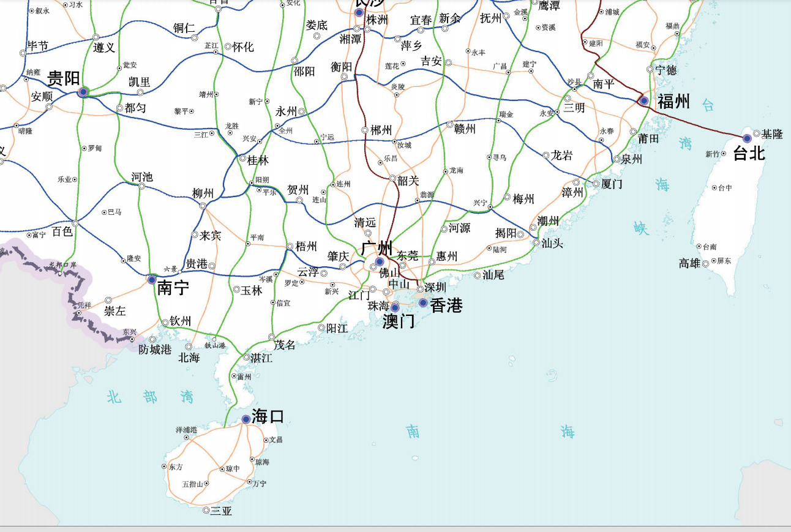Click the 惠州 city label
Viewport: 791px width, 532px height.
447,256
